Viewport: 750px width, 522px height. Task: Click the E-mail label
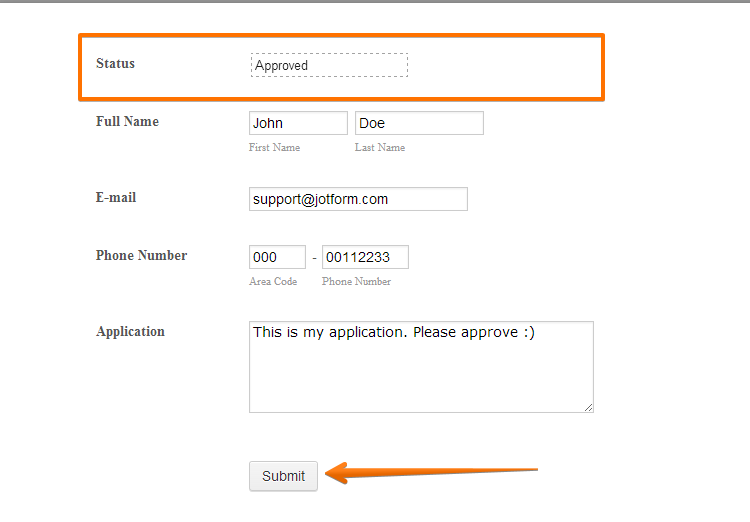click(x=116, y=198)
